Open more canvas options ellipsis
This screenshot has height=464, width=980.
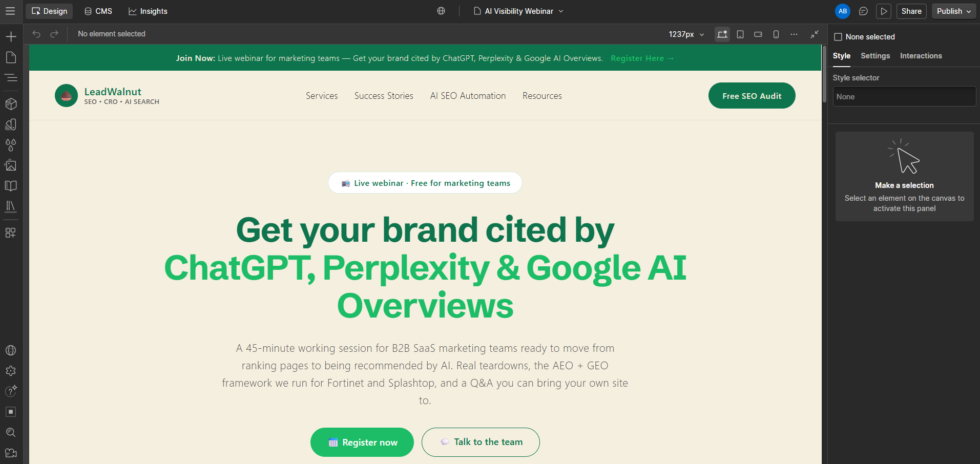click(794, 34)
